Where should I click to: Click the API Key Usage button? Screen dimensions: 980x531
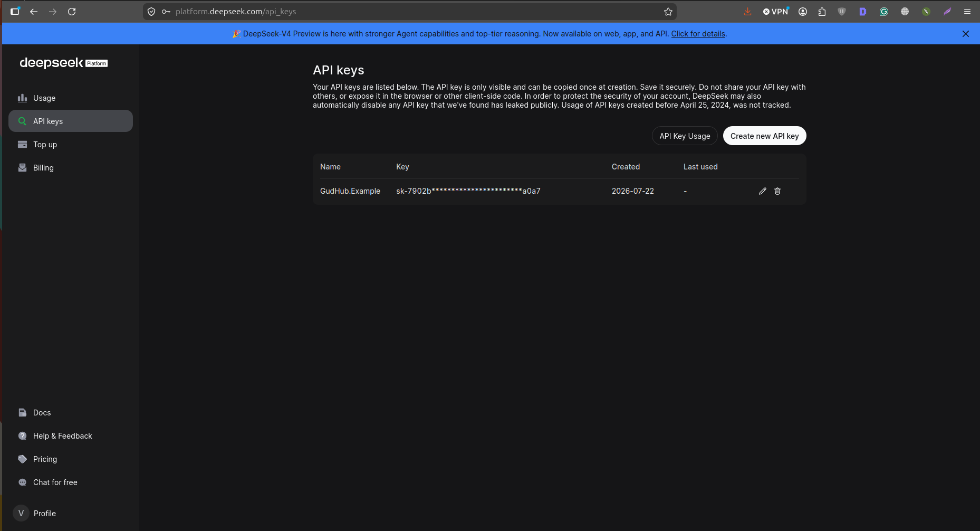click(x=685, y=136)
